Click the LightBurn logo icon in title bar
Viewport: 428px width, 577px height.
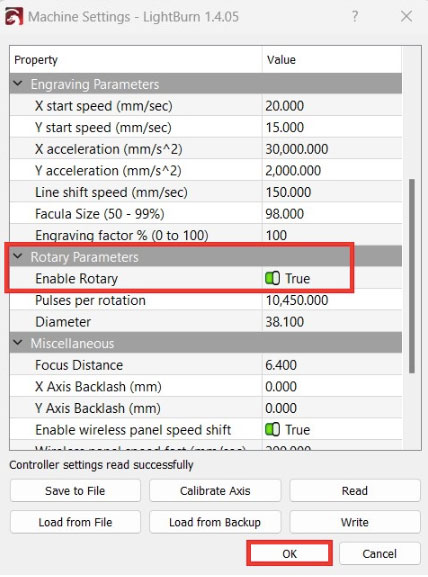[14, 17]
